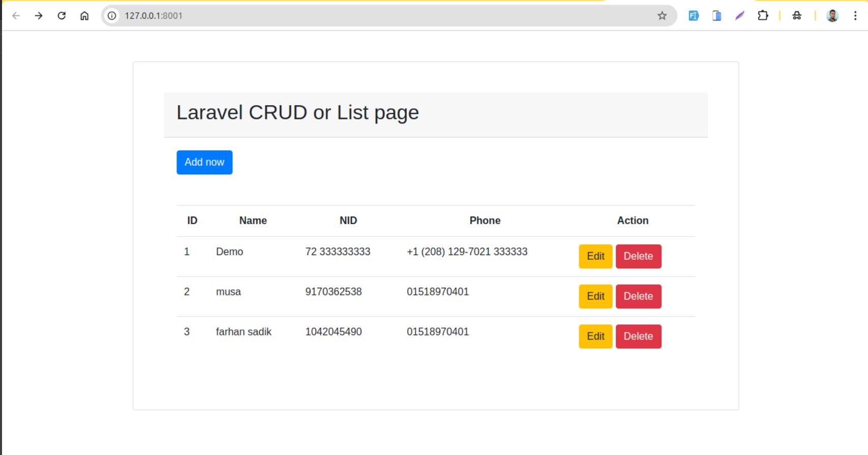Go to the browser home page
The height and width of the screenshot is (455, 868).
(x=84, y=16)
